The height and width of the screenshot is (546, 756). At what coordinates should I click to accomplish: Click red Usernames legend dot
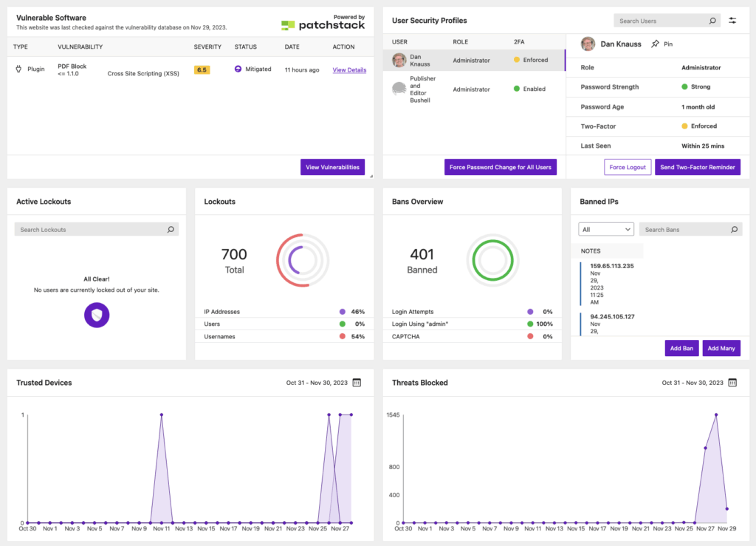343,337
